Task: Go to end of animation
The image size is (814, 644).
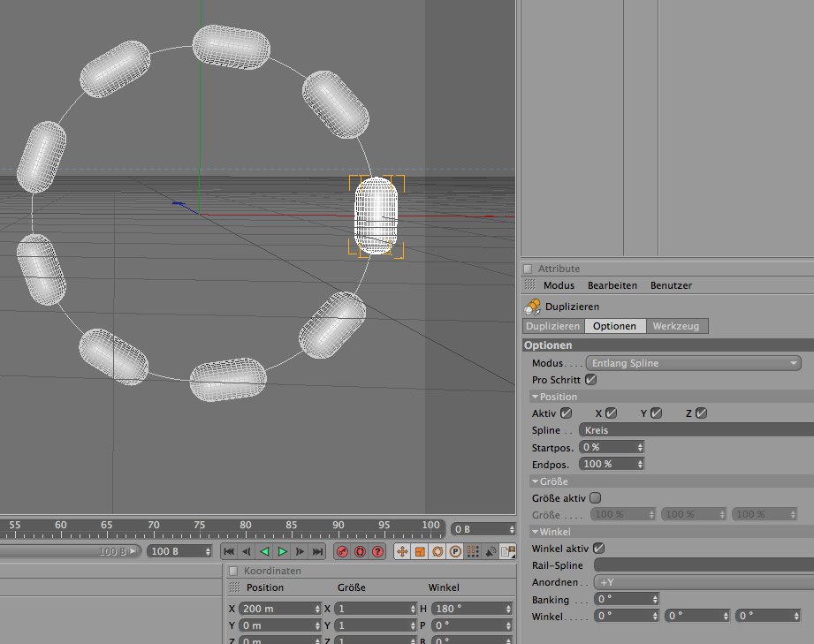Action: point(317,551)
